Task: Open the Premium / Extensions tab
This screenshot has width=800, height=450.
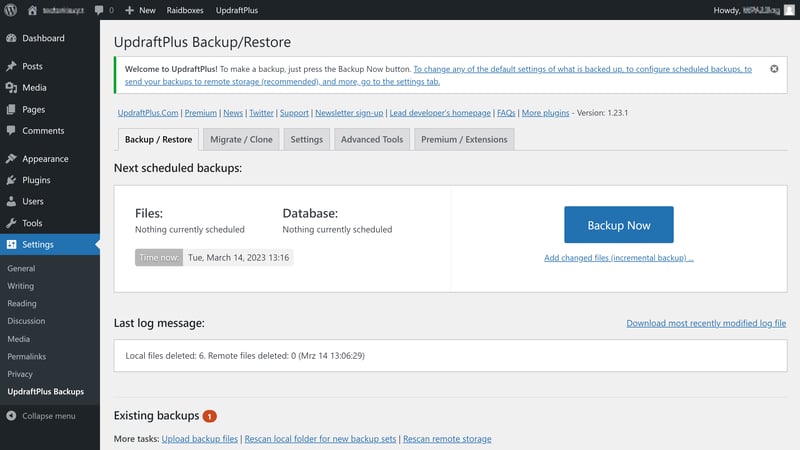Action: click(x=464, y=140)
